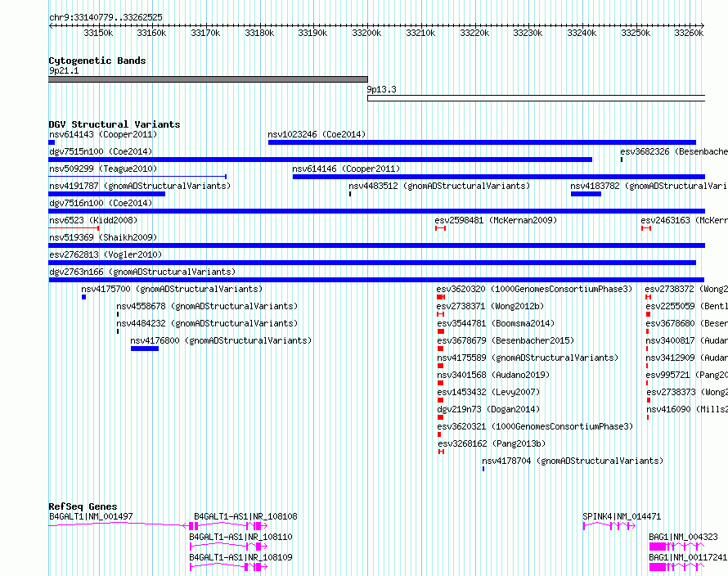Open variant nsv1023246 (Coe2014)
The image size is (728, 576).
coord(317,134)
